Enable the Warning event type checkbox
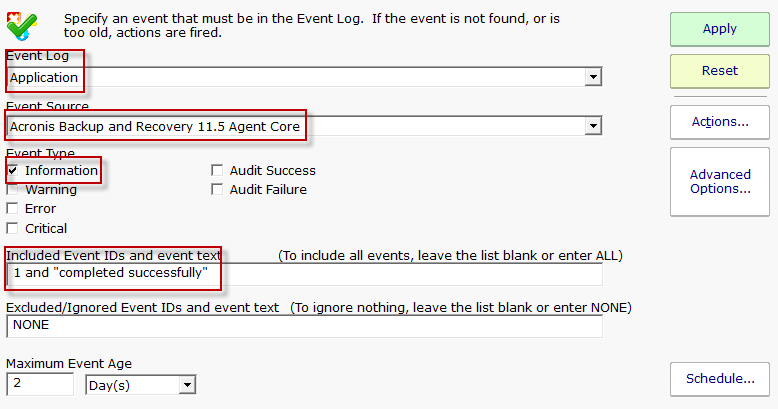 [x=13, y=190]
